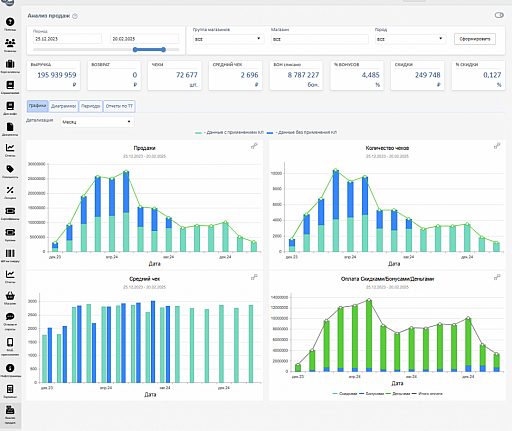Screen dimensions: 512x431
Task: Click the Чеки value 72 677
Action: [x=187, y=75]
